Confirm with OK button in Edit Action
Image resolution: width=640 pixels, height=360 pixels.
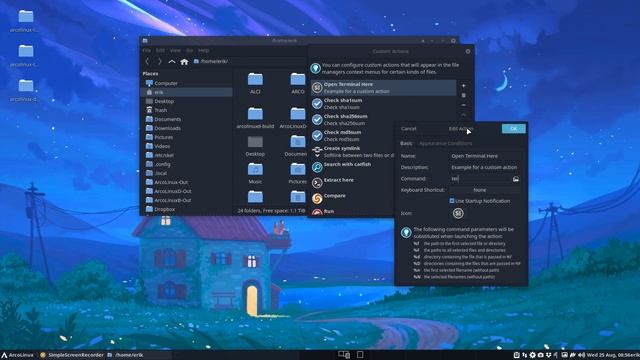pos(513,129)
